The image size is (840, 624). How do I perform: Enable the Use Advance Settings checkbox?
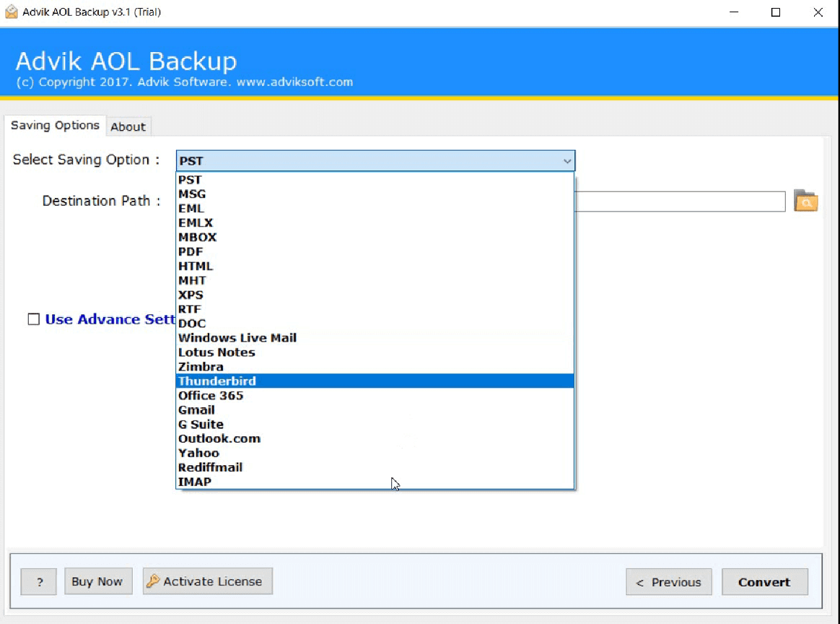coord(33,318)
